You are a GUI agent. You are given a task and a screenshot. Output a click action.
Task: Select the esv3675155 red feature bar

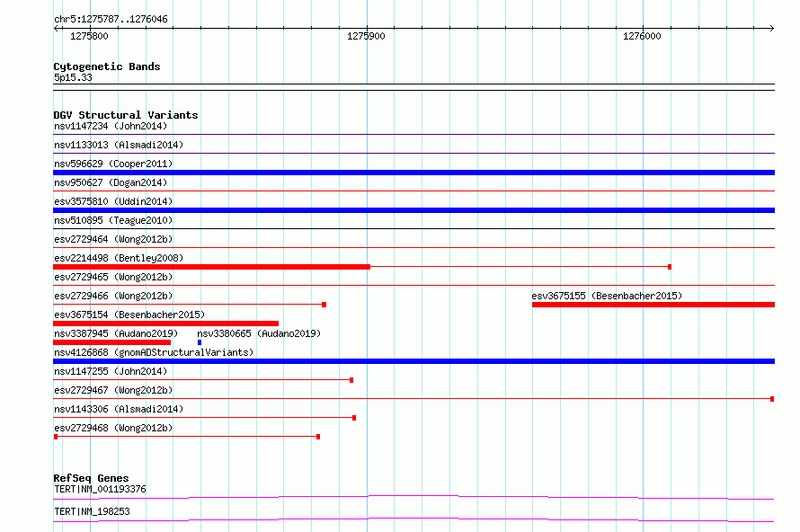[x=653, y=305]
